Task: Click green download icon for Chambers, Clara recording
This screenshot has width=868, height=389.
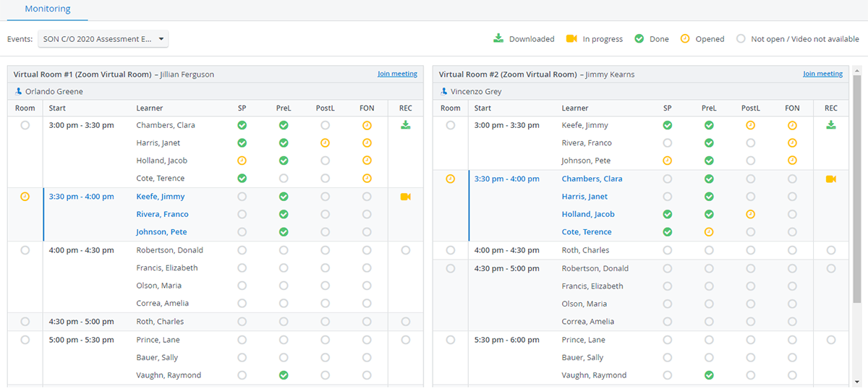Action: tap(405, 125)
